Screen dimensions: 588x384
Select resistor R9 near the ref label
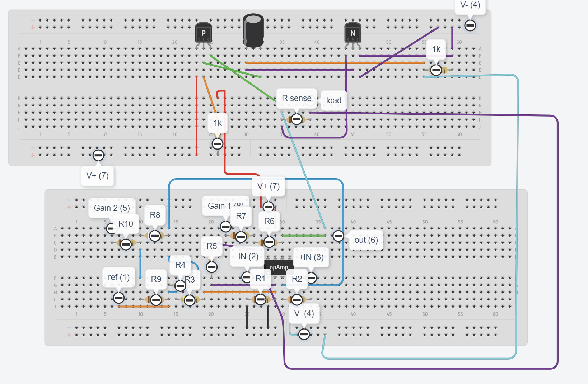pyautogui.click(x=156, y=300)
